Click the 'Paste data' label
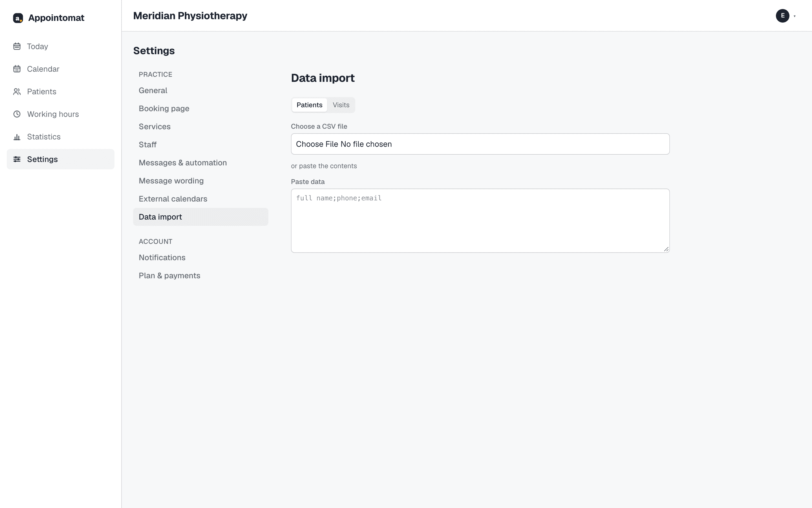Viewport: 812px width, 508px height. (x=308, y=182)
